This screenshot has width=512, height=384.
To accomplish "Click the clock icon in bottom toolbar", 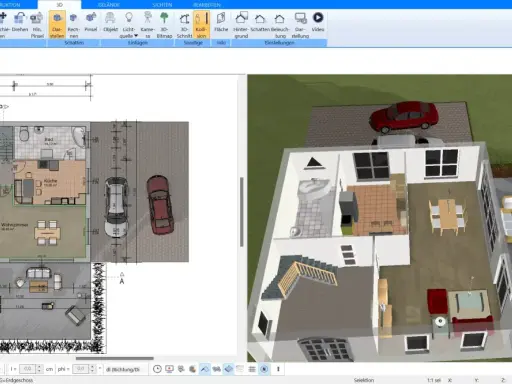I will (x=157, y=369).
